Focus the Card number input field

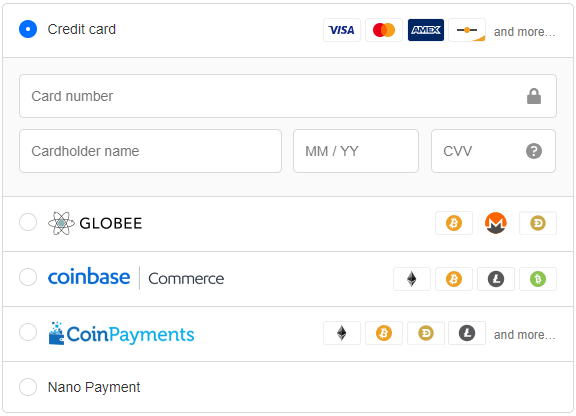(288, 96)
